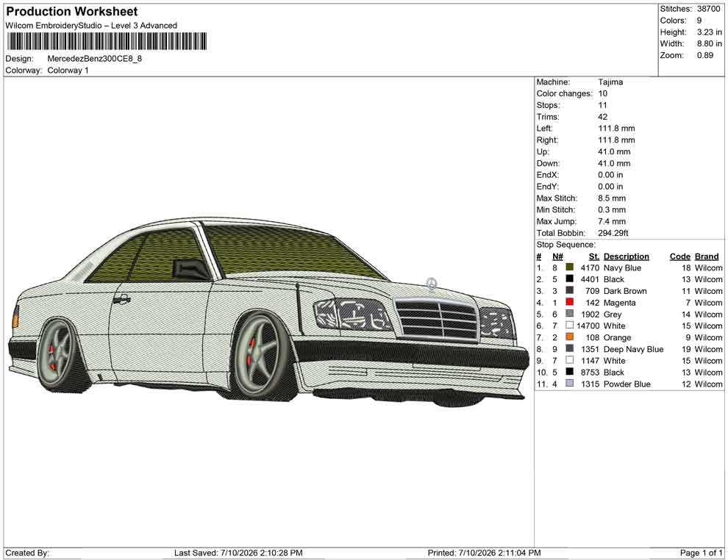Click the 'Printed' timestamp in footer
The image size is (728, 560).
click(x=485, y=553)
